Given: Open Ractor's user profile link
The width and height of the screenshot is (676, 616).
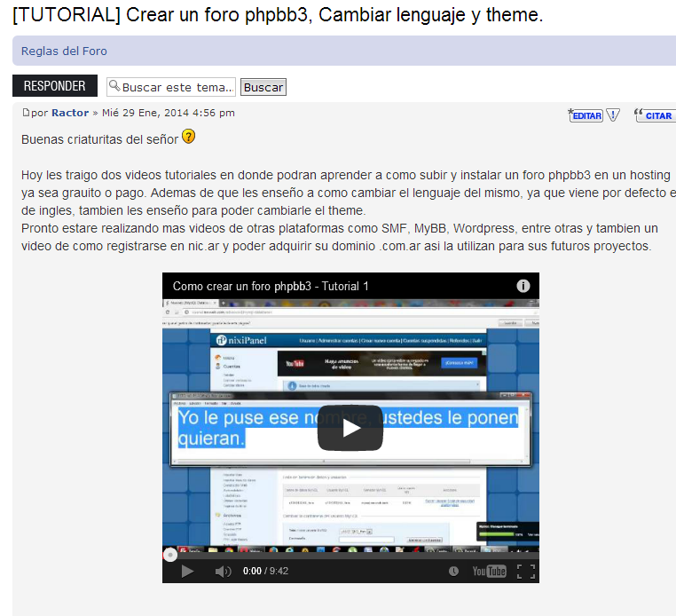Looking at the screenshot, I should [70, 114].
